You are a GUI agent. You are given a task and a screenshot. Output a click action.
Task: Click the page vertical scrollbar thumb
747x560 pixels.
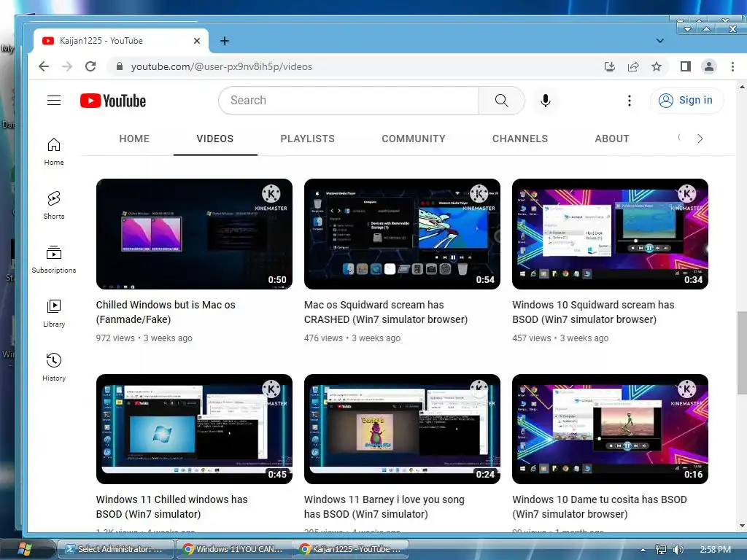742,353
